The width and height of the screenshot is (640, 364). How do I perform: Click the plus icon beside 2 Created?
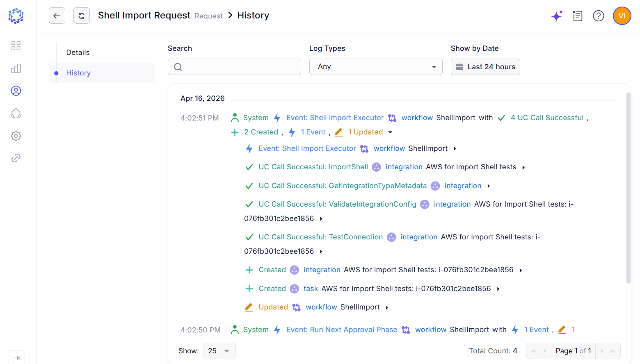click(x=235, y=132)
